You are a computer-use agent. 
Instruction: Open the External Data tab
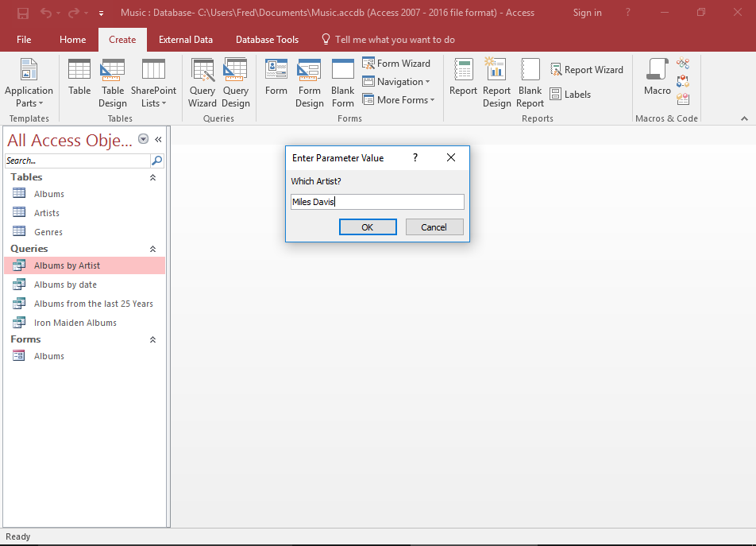point(186,40)
